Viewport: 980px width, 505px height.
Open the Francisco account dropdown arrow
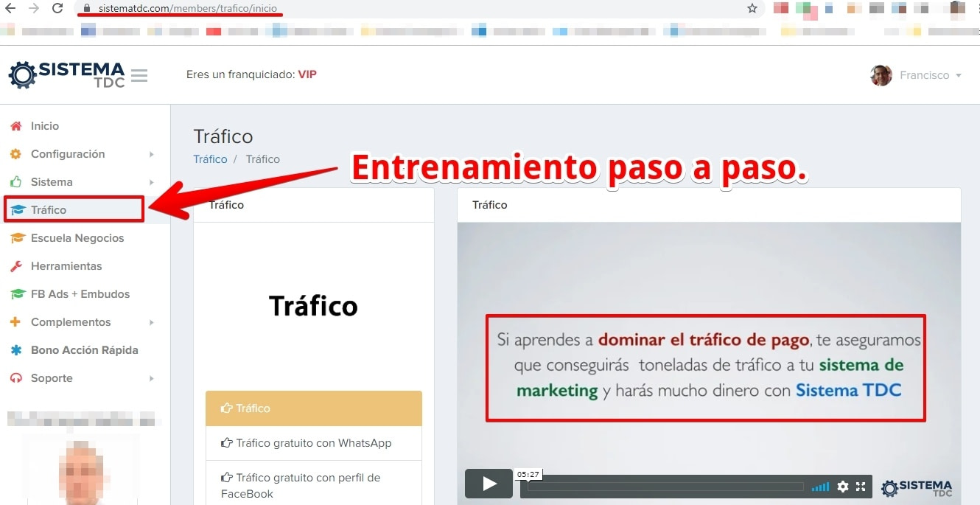pyautogui.click(x=959, y=76)
